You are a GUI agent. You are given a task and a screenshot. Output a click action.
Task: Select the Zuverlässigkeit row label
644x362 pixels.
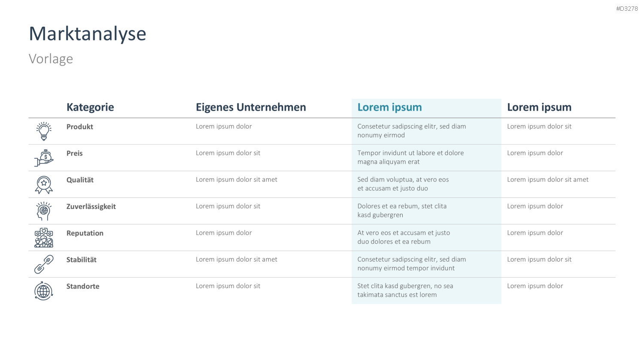tap(91, 207)
